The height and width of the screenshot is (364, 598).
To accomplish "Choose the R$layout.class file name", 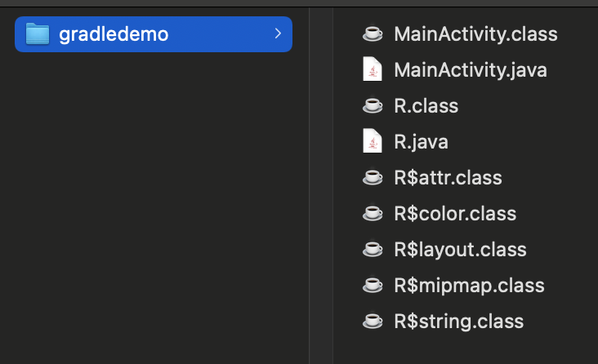I will click(460, 250).
